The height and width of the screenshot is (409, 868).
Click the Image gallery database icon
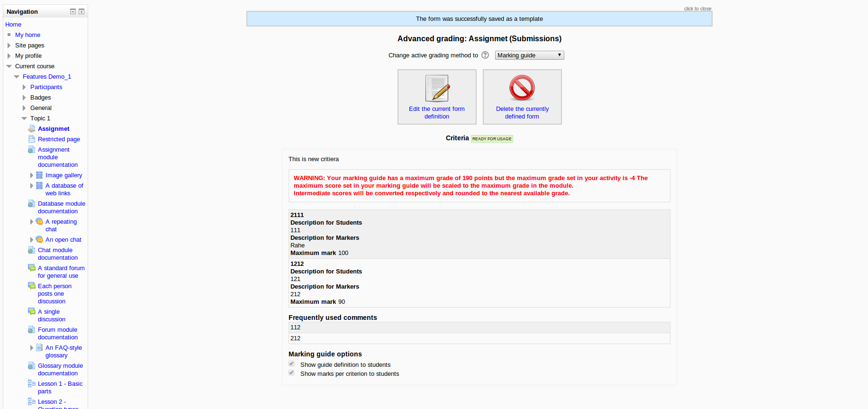coord(39,175)
